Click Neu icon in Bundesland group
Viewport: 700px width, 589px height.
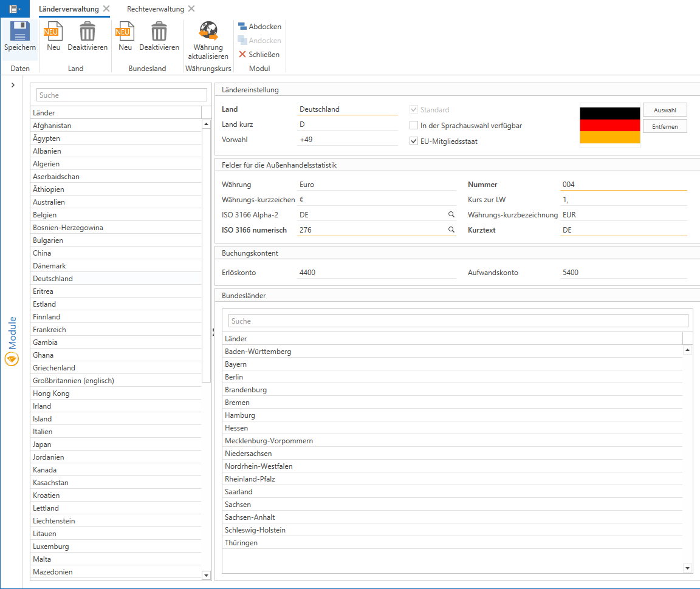(125, 32)
